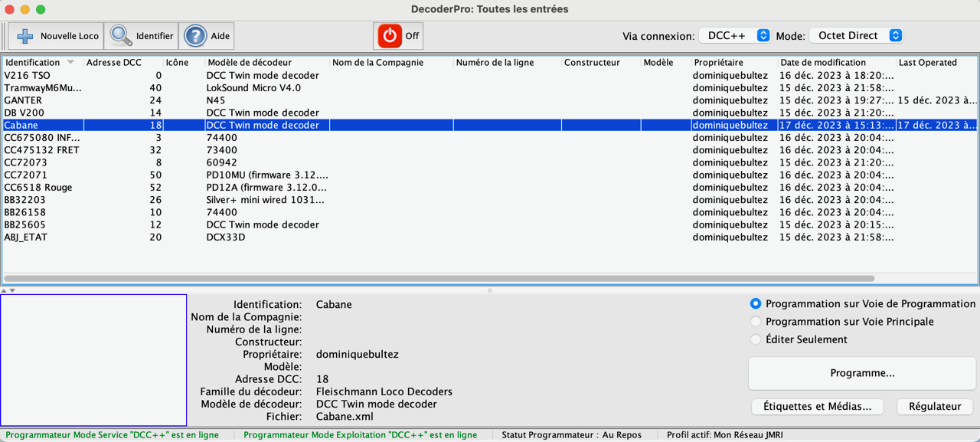The height and width of the screenshot is (442, 980).
Task: Click the PD12A (firmware 3.12.0... cell
Action: pos(267,188)
